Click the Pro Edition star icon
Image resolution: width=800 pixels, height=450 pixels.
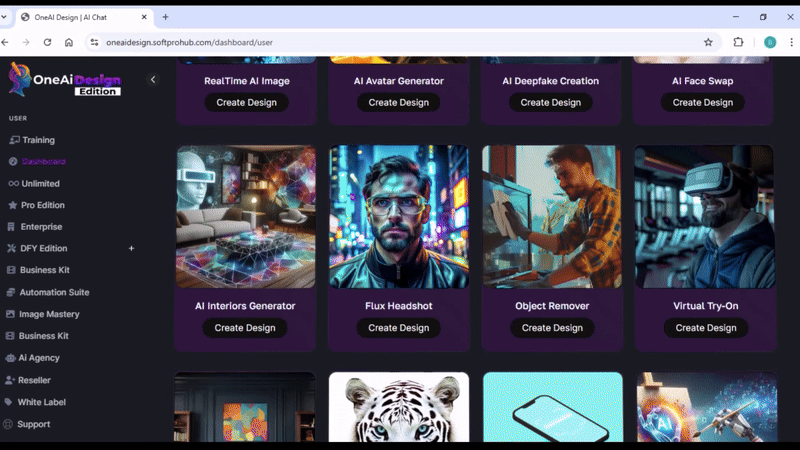pyautogui.click(x=13, y=205)
